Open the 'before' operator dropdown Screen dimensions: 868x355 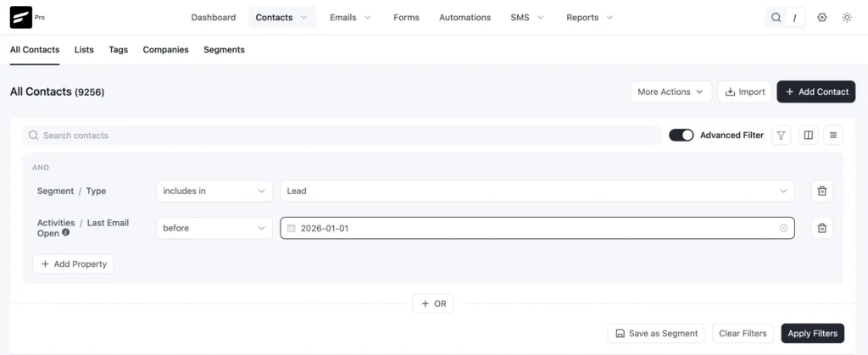pos(214,228)
